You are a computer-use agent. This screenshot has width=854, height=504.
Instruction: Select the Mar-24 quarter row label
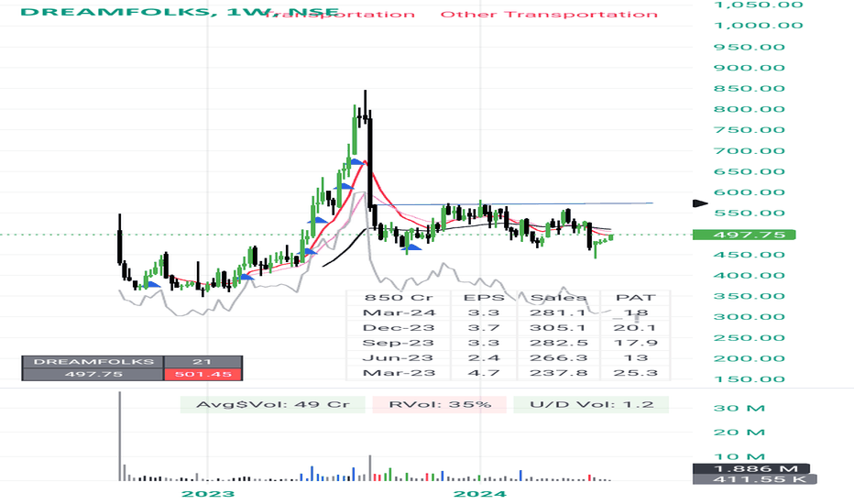[400, 312]
